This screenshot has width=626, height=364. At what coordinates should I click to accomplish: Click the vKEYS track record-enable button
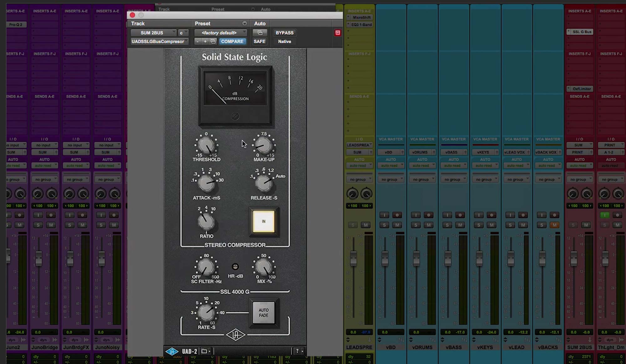pos(491,215)
